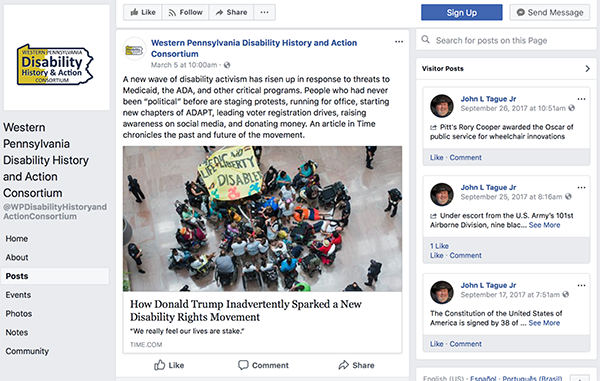Open the page name link in post header
This screenshot has height=381, width=600.
point(254,48)
